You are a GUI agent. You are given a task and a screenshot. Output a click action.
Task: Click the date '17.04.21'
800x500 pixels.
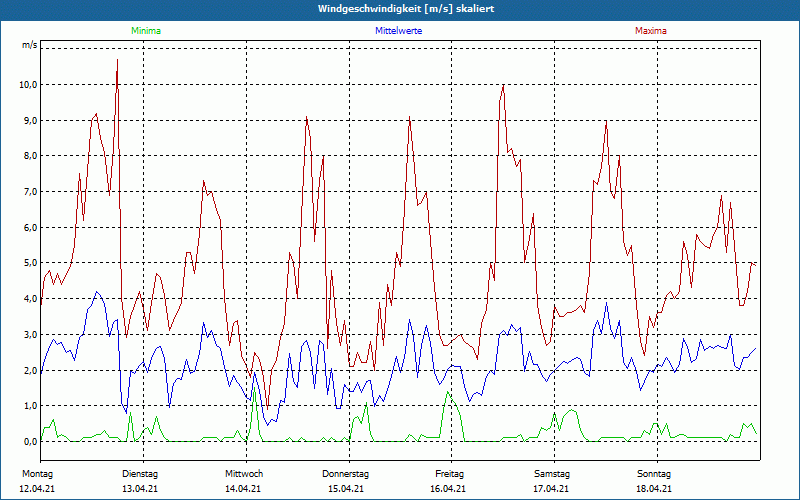click(x=552, y=489)
